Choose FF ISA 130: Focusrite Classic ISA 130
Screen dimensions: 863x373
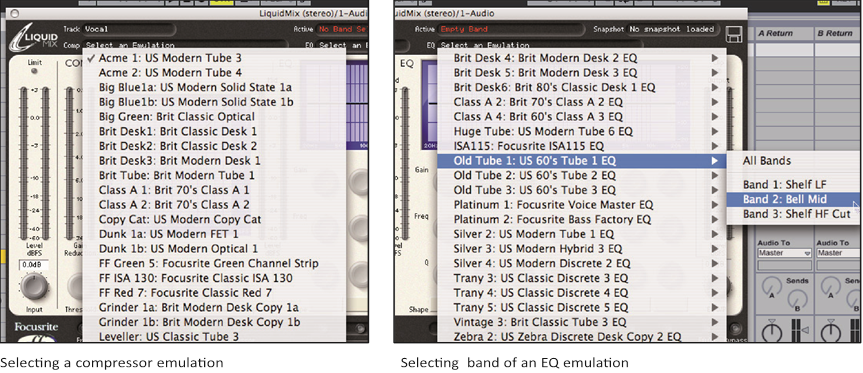[215, 278]
